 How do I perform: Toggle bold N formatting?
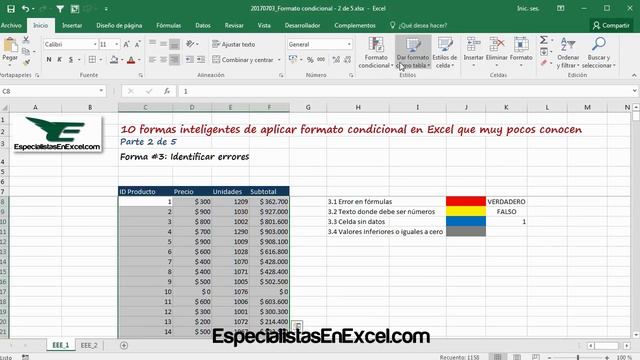(49, 60)
